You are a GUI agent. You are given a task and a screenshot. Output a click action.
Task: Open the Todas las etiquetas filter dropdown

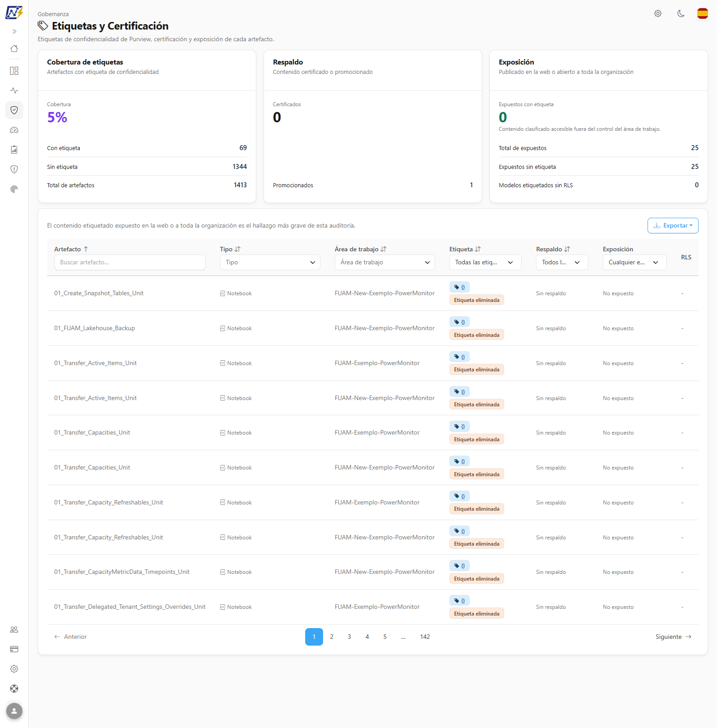tap(485, 263)
